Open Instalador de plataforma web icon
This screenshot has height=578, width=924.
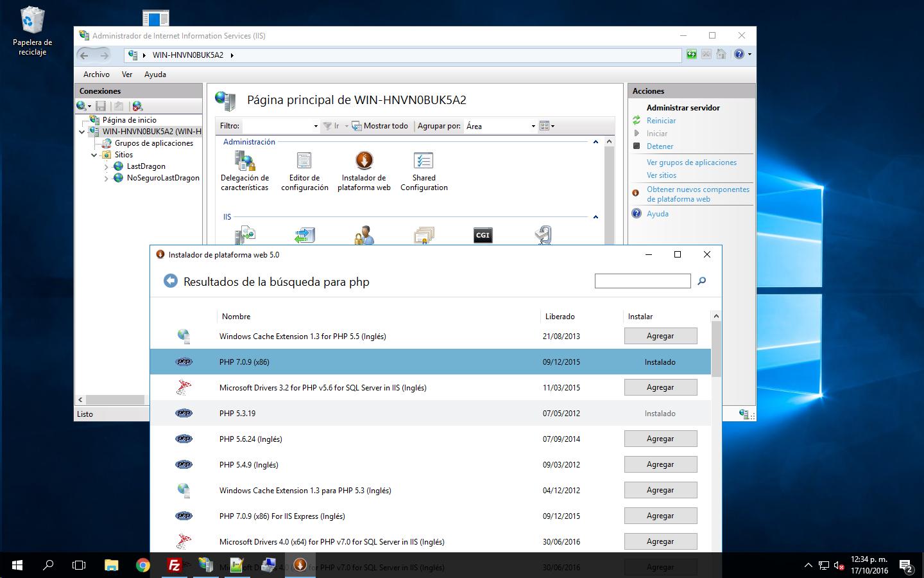tap(364, 161)
